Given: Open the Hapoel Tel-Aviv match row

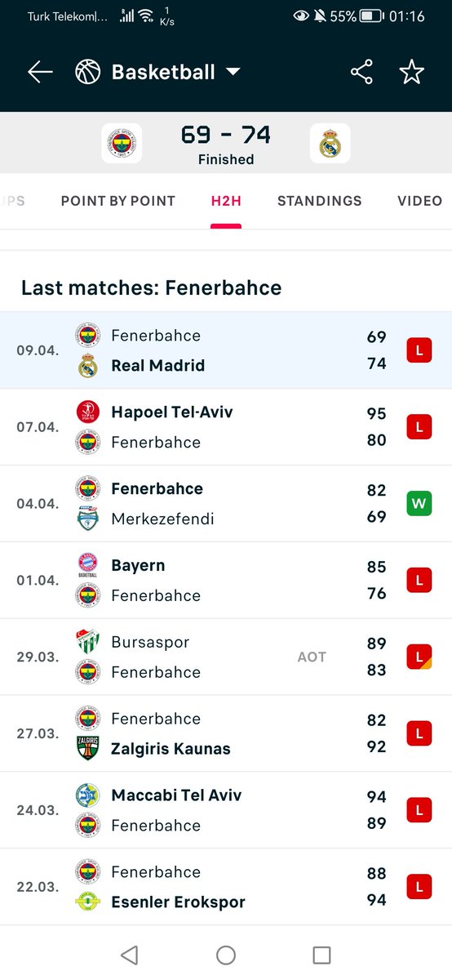Looking at the screenshot, I should pyautogui.click(x=226, y=427).
